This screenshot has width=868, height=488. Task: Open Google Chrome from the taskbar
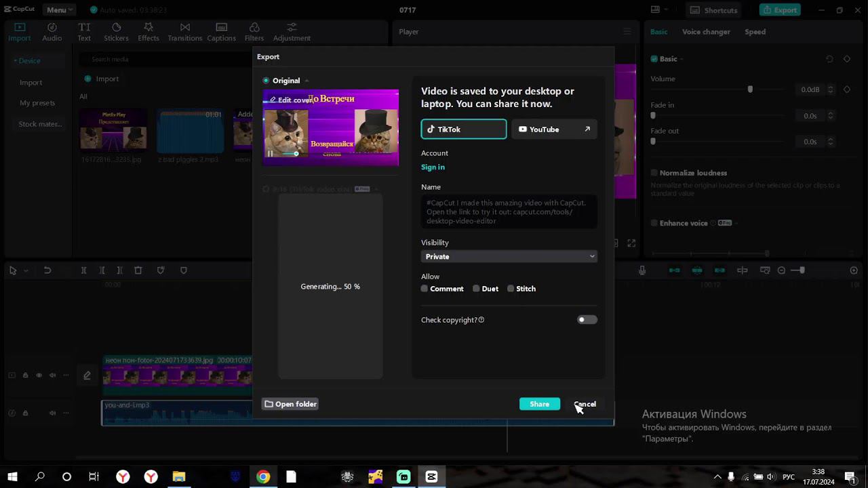263,476
